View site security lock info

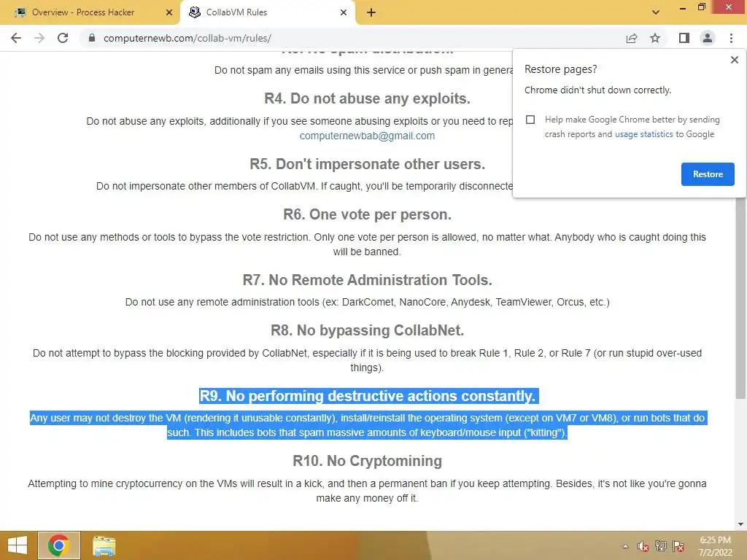pos(92,38)
